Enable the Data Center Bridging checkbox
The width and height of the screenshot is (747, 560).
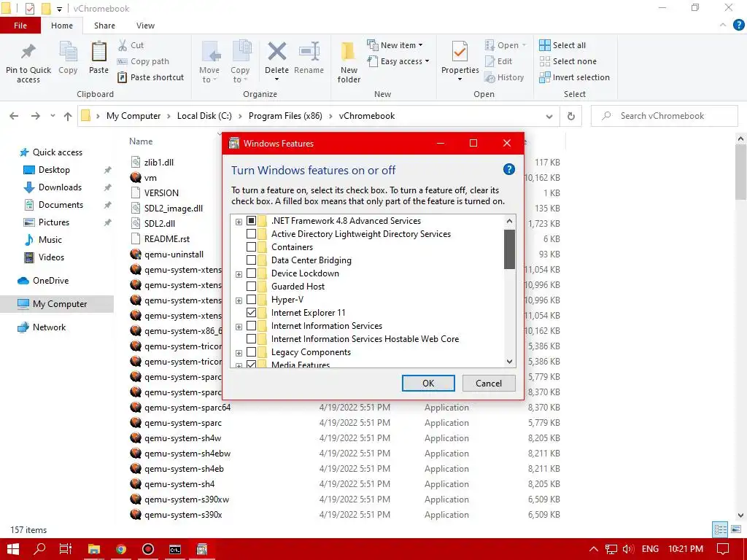(251, 260)
